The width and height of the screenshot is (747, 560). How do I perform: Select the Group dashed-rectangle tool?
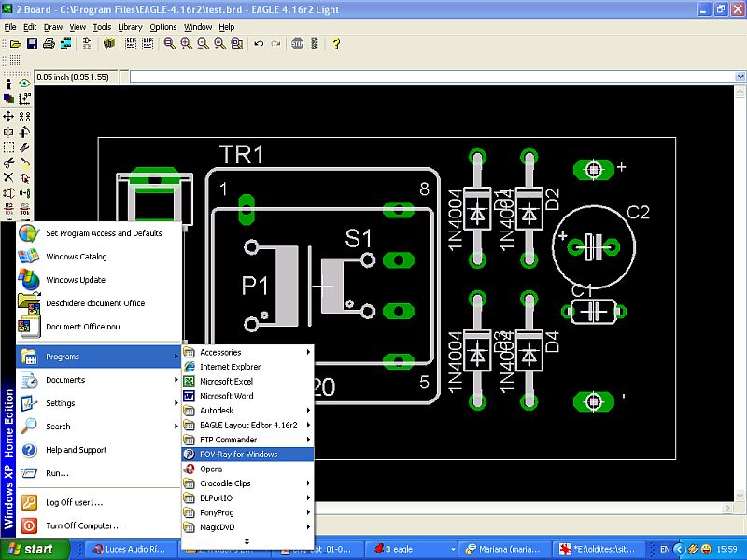8,147
